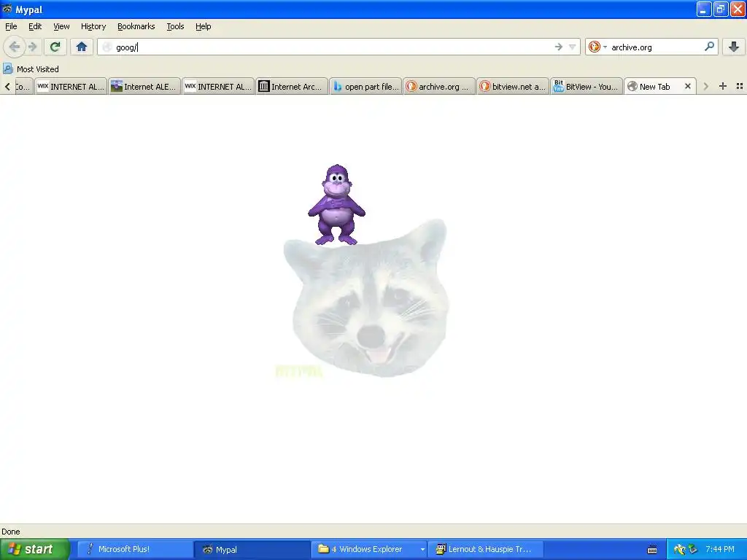Click the Back navigation arrow

(15, 47)
